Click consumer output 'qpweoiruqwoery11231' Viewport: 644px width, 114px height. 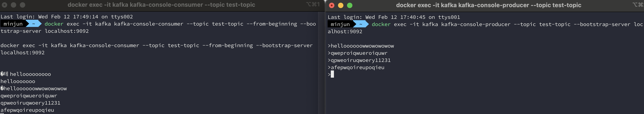(30, 103)
